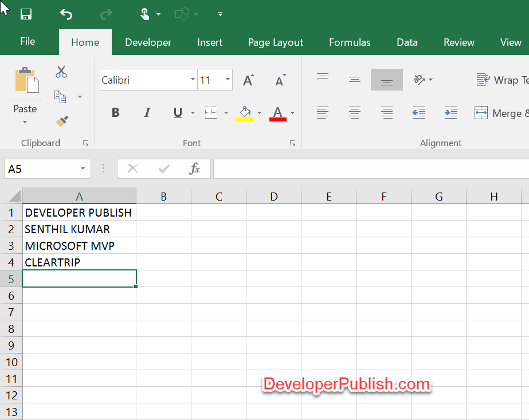
Task: Click the formula bar Enter checkmark
Action: point(164,168)
